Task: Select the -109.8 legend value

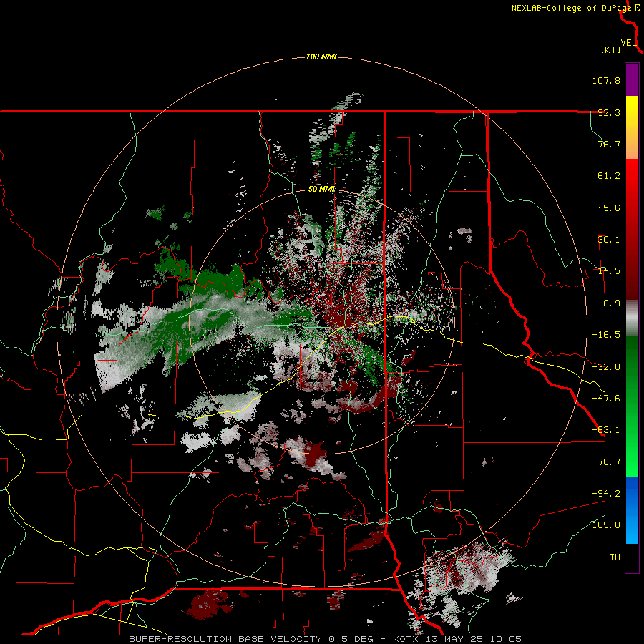Action: click(x=604, y=525)
